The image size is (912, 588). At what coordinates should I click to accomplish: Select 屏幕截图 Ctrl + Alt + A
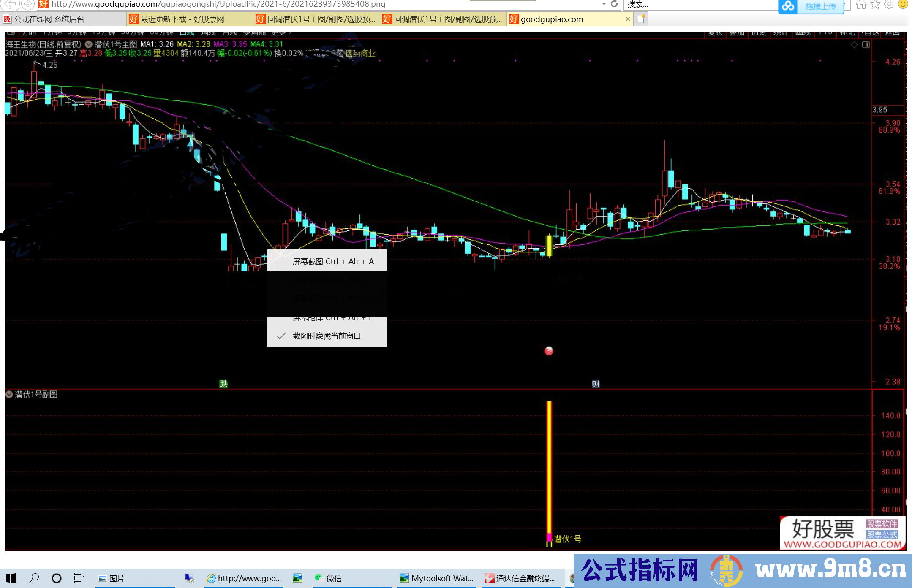pyautogui.click(x=333, y=261)
